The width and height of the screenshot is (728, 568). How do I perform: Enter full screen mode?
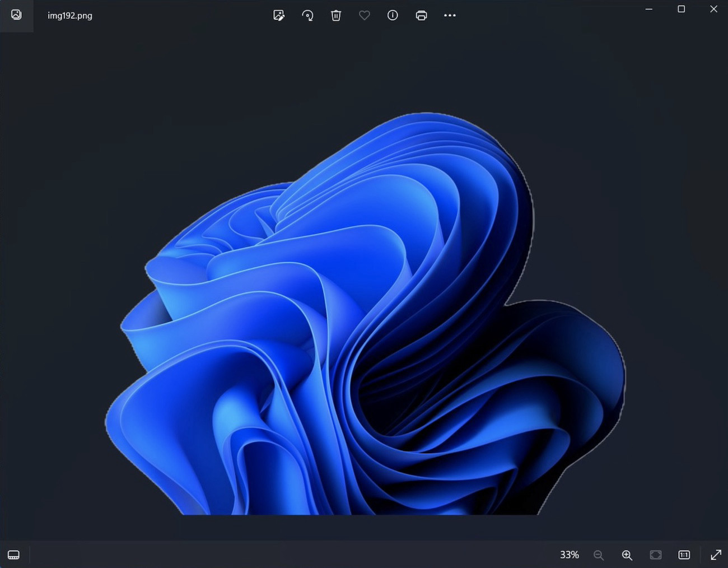coord(716,555)
